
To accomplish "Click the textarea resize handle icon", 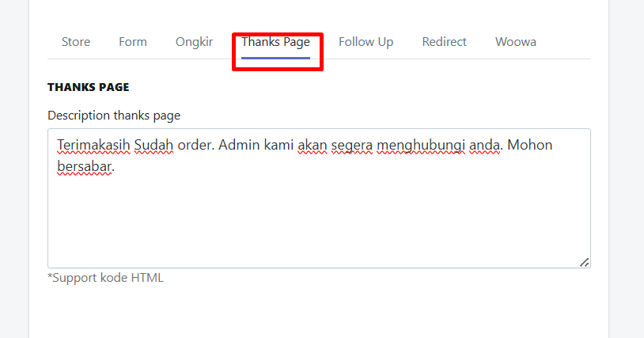I will point(585,262).
